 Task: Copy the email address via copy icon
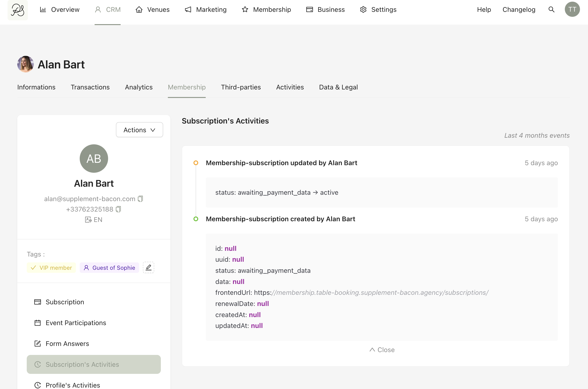pyautogui.click(x=140, y=199)
